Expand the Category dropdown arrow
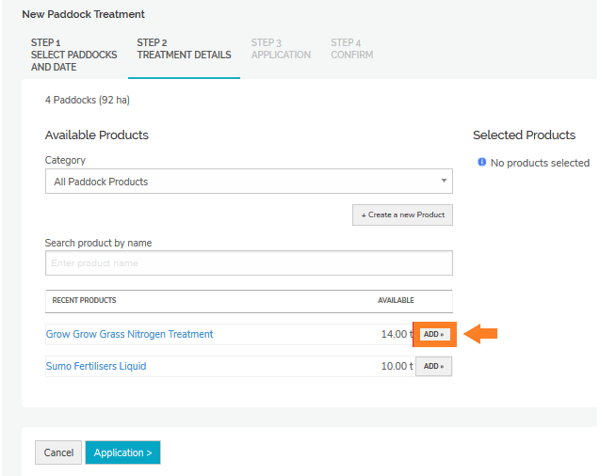The image size is (600, 476). click(443, 181)
